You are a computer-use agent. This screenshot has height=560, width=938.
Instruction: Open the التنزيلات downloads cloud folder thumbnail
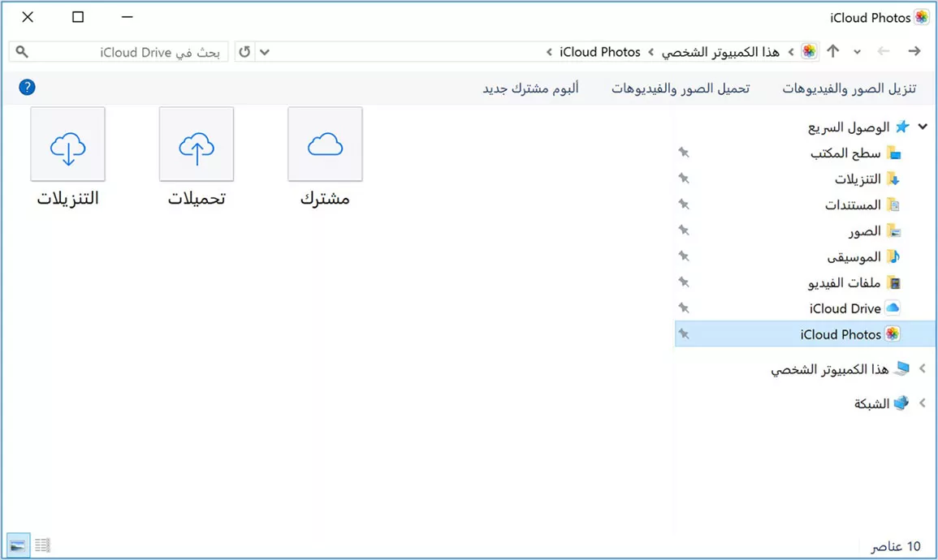click(67, 144)
